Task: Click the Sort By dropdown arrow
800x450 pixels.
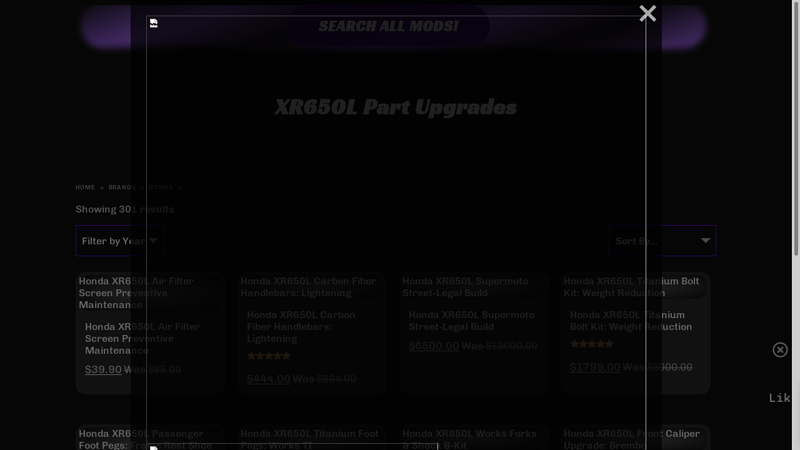Action: pyautogui.click(x=705, y=240)
